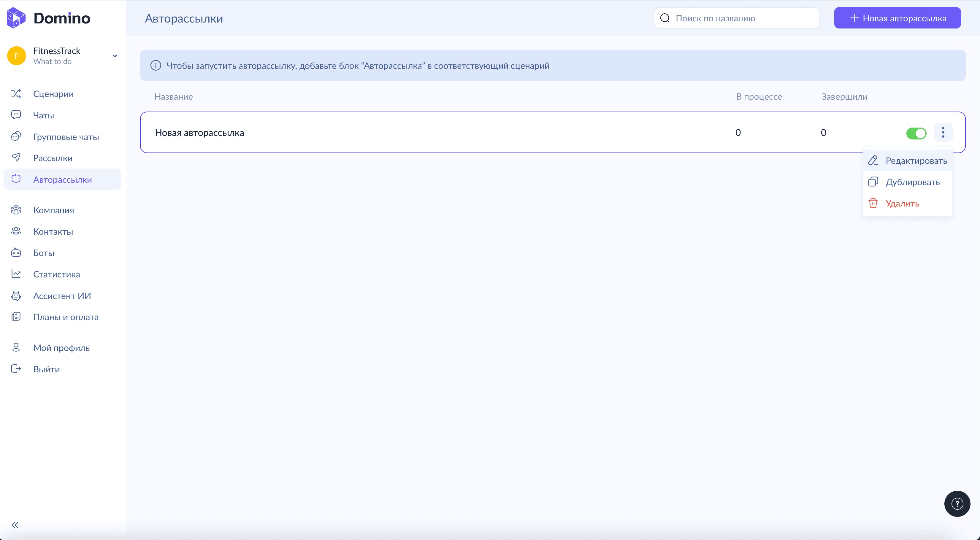
Task: Click the Ассистент ИИ icon
Action: tap(16, 296)
